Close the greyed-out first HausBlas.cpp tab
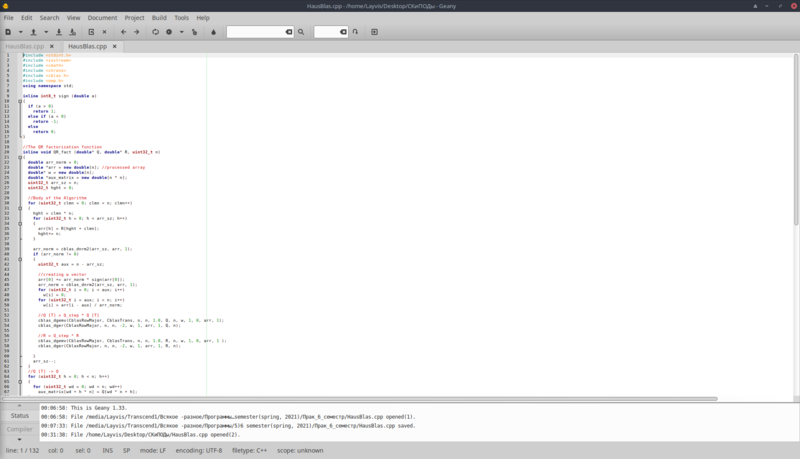Screen dimensions: 800x459 pyautogui.click(x=52, y=46)
